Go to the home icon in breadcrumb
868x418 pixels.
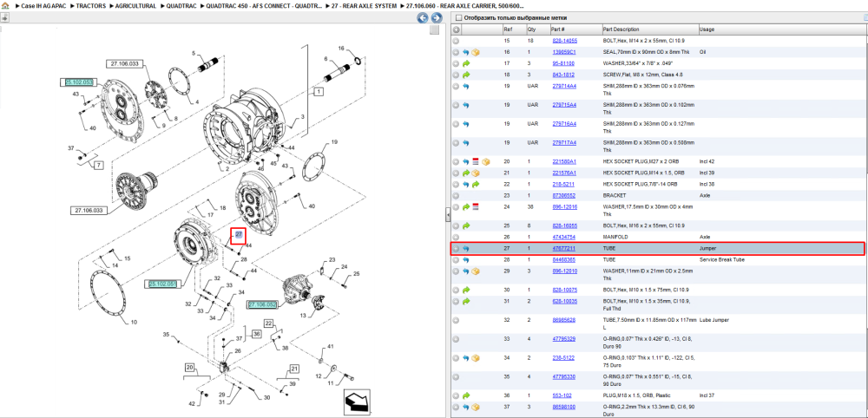(5, 5)
